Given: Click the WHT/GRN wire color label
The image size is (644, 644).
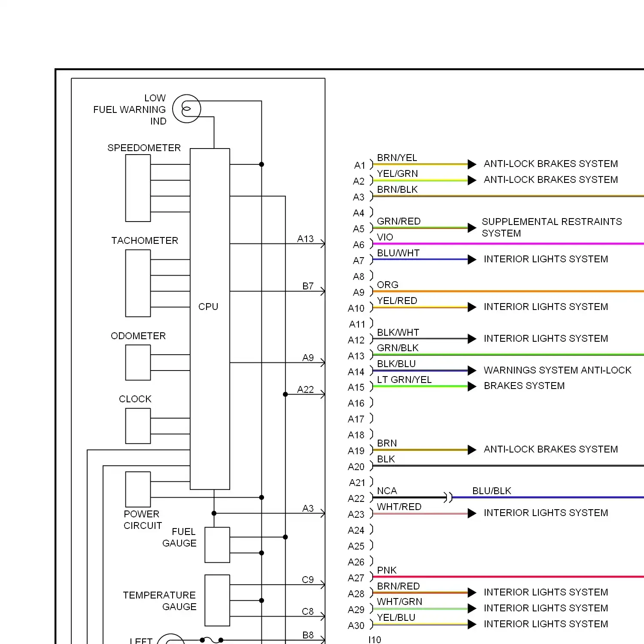Looking at the screenshot, I should tap(400, 601).
